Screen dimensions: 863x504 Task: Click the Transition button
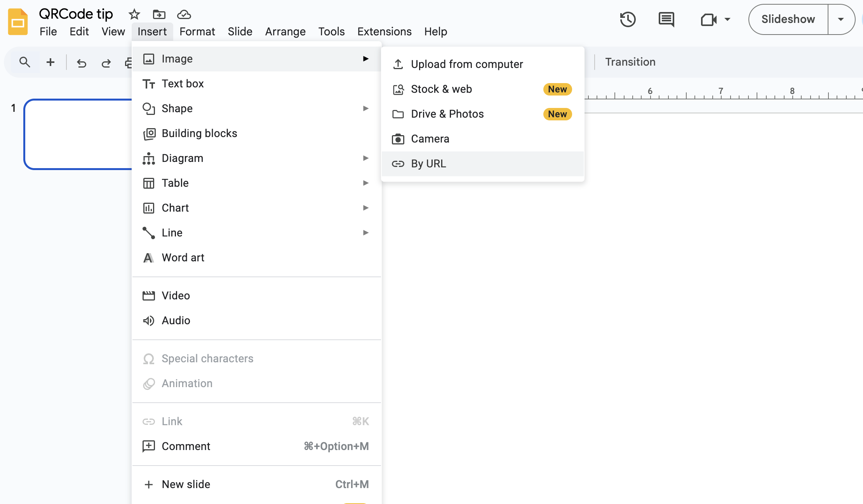(630, 62)
